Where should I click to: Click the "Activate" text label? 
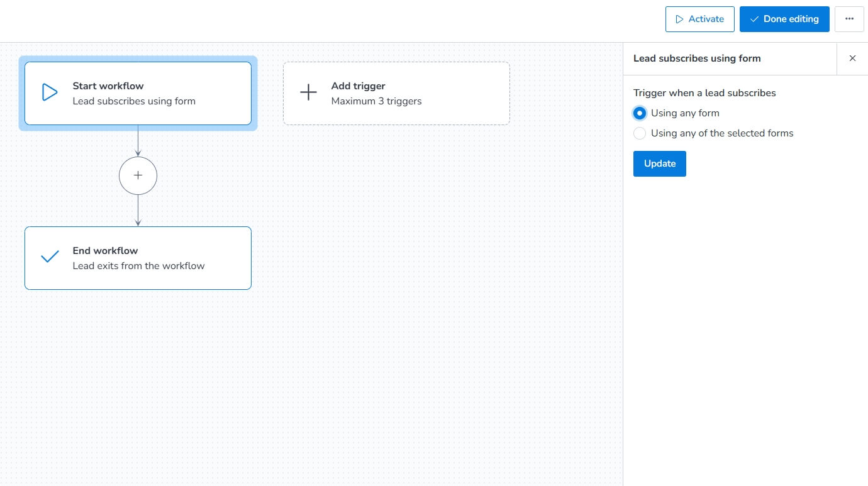click(x=706, y=19)
